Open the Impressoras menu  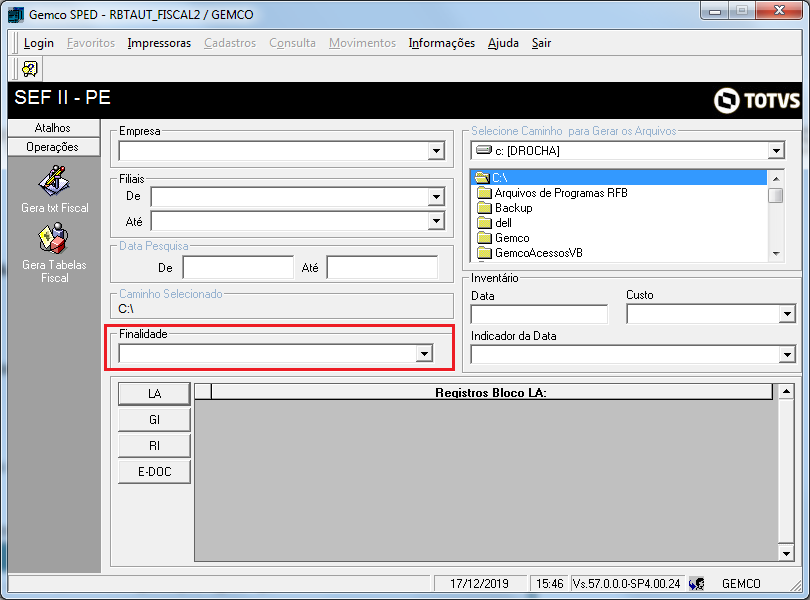pyautogui.click(x=159, y=43)
